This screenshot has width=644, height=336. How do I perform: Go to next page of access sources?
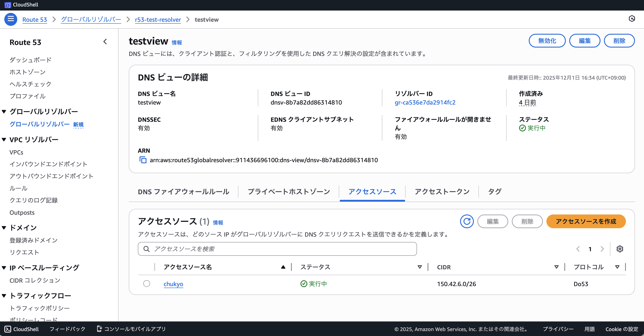tap(602, 249)
